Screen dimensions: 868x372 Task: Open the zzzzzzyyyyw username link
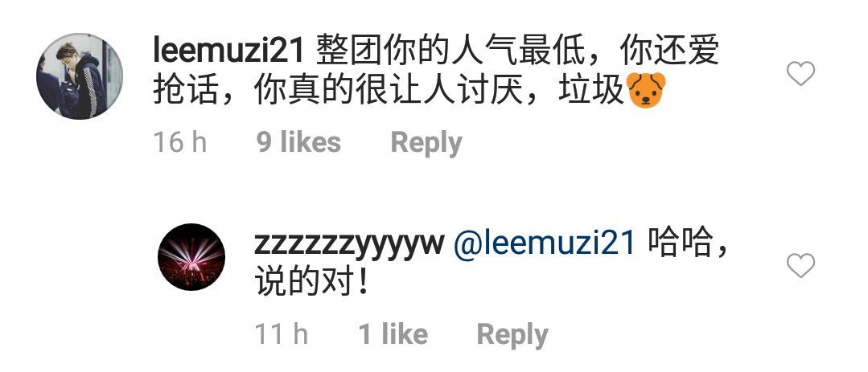349,243
